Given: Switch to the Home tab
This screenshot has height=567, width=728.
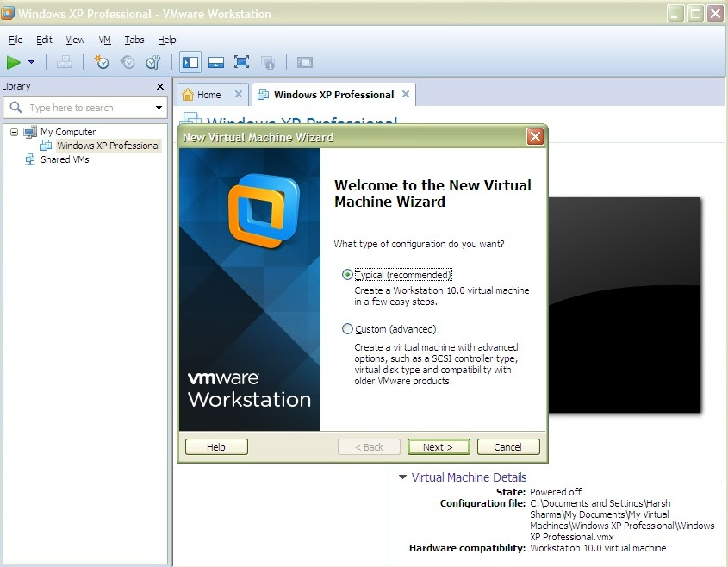Looking at the screenshot, I should coord(208,95).
